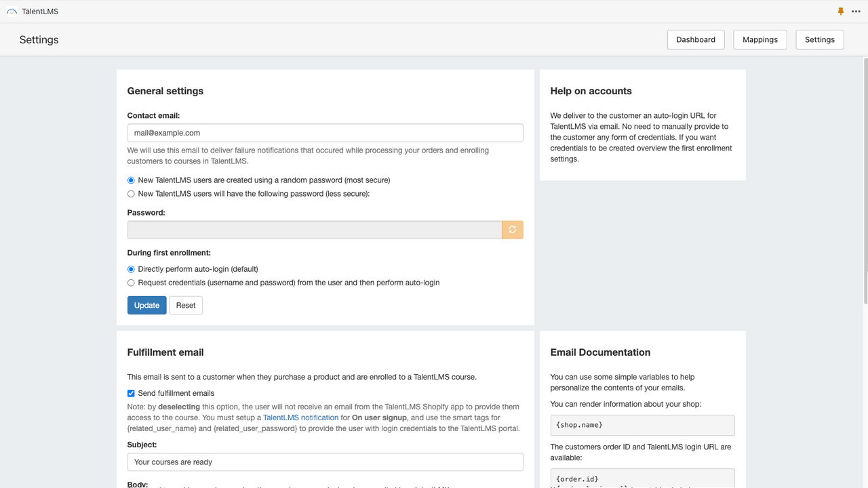Viewport: 868px width, 488px height.
Task: Click the disabled Password field
Action: pos(315,230)
